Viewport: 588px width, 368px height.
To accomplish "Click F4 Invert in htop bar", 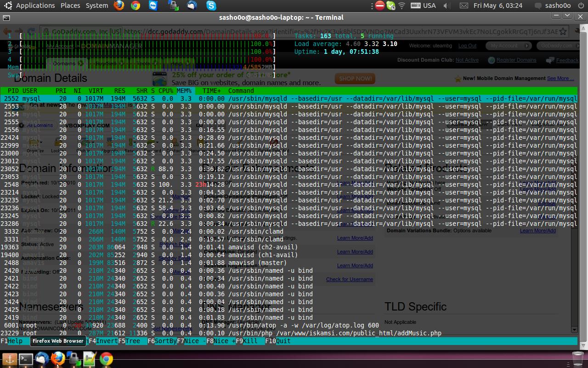I will (x=103, y=341).
